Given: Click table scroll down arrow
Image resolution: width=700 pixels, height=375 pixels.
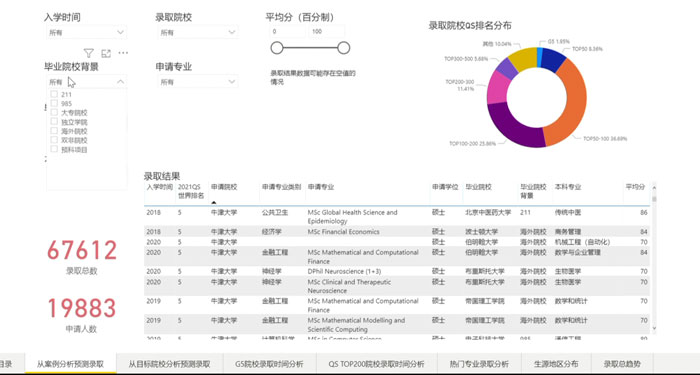Looking at the screenshot, I should click(x=654, y=328).
